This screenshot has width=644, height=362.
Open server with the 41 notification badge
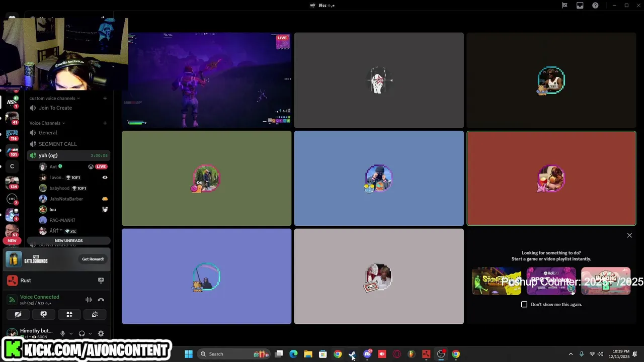pyautogui.click(x=12, y=118)
